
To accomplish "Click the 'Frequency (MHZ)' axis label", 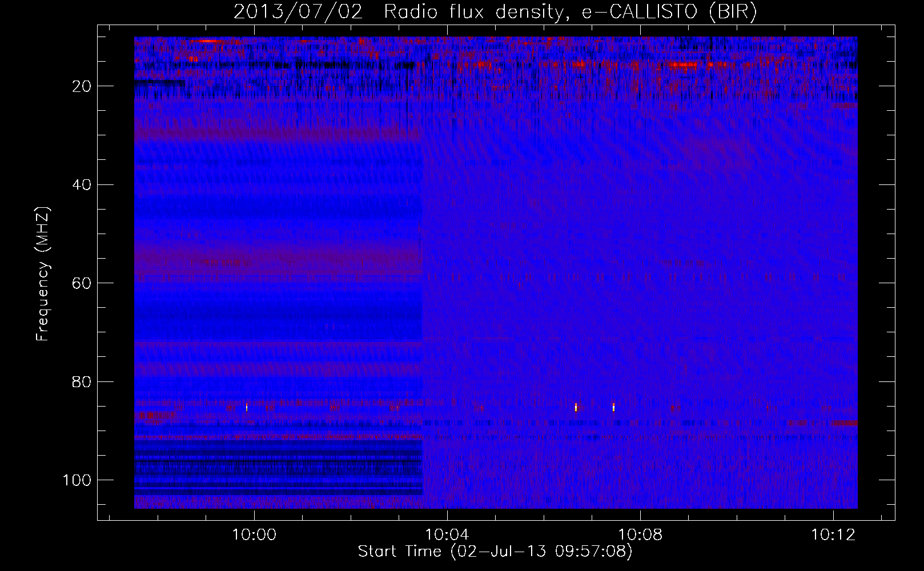I will [42, 274].
